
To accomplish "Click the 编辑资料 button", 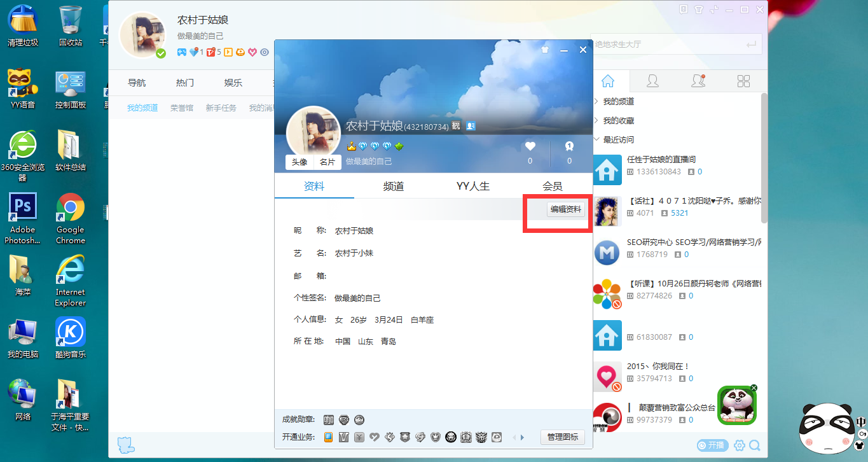I will click(565, 209).
